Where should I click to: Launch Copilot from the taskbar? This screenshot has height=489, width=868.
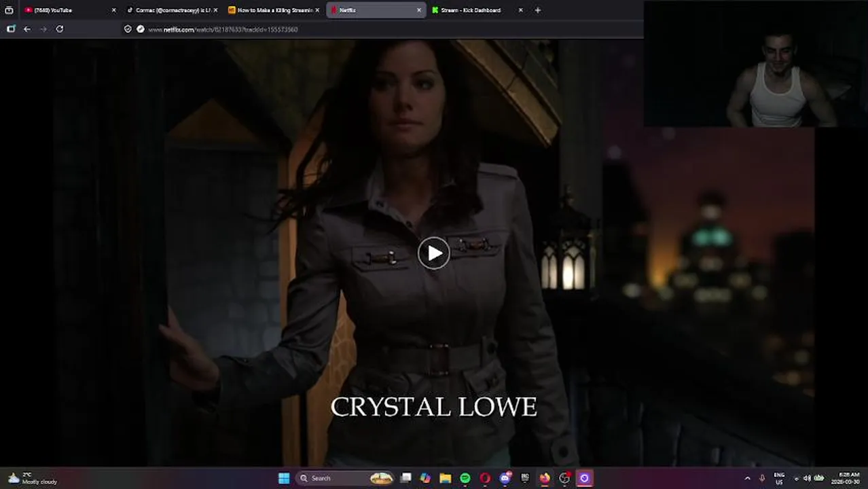click(425, 478)
